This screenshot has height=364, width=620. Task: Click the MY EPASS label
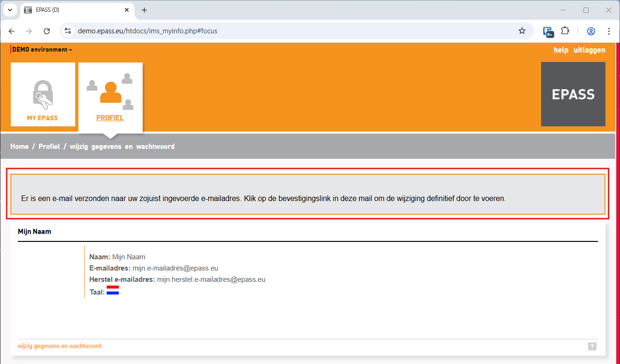point(42,118)
